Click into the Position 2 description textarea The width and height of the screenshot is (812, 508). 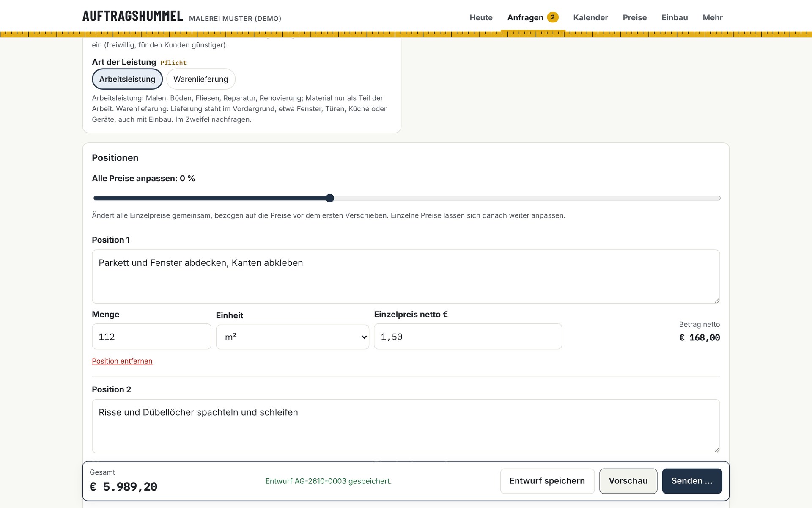coord(406,426)
